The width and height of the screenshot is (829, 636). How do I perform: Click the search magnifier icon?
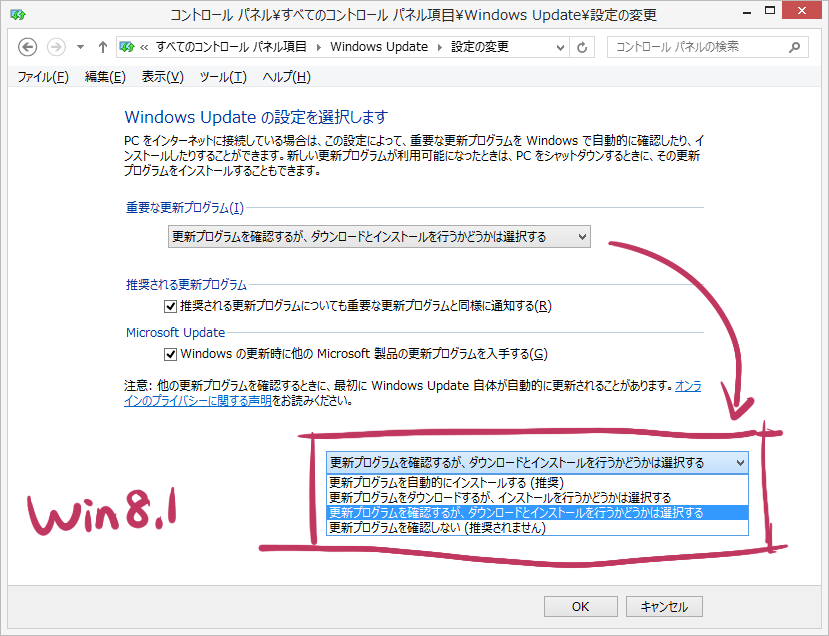(794, 48)
